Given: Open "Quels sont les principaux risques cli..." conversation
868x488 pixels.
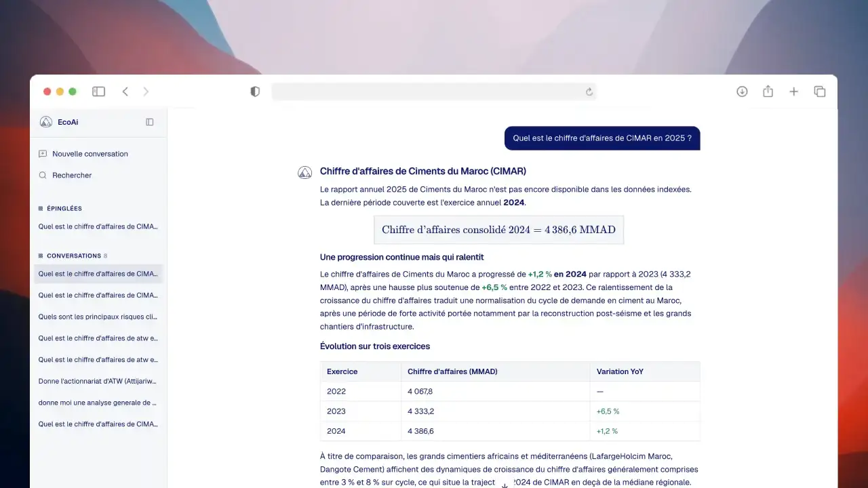Looking at the screenshot, I should pyautogui.click(x=98, y=317).
